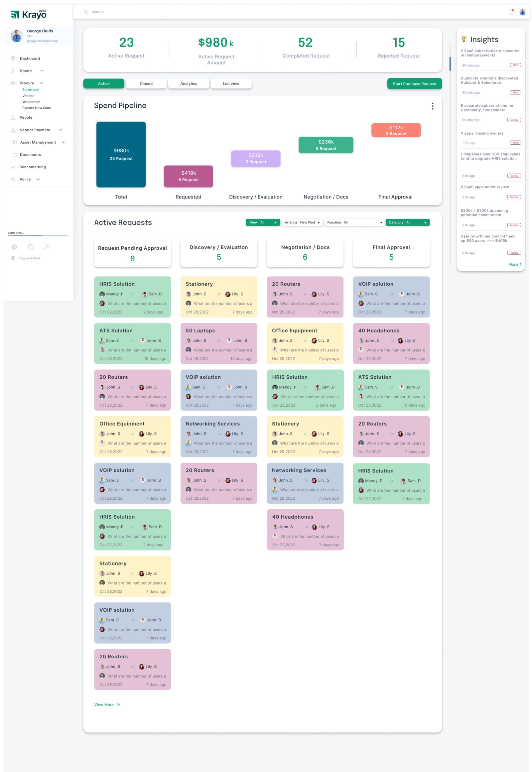Click the $112k Final Approval bar

(396, 130)
